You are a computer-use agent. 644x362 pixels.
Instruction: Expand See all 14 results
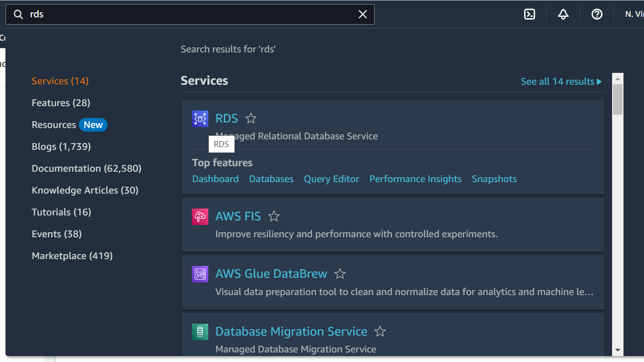coord(562,82)
